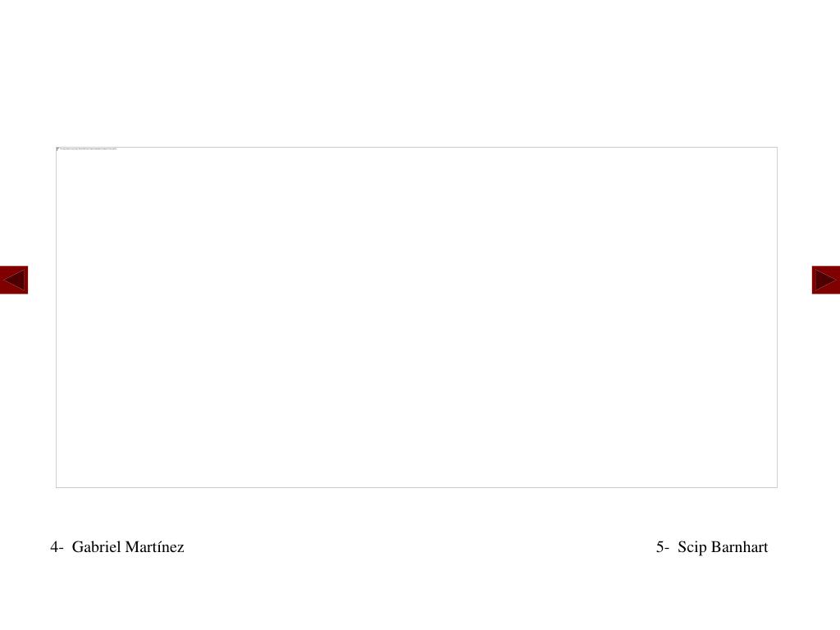Select the tiny missing-image error text

(89, 149)
